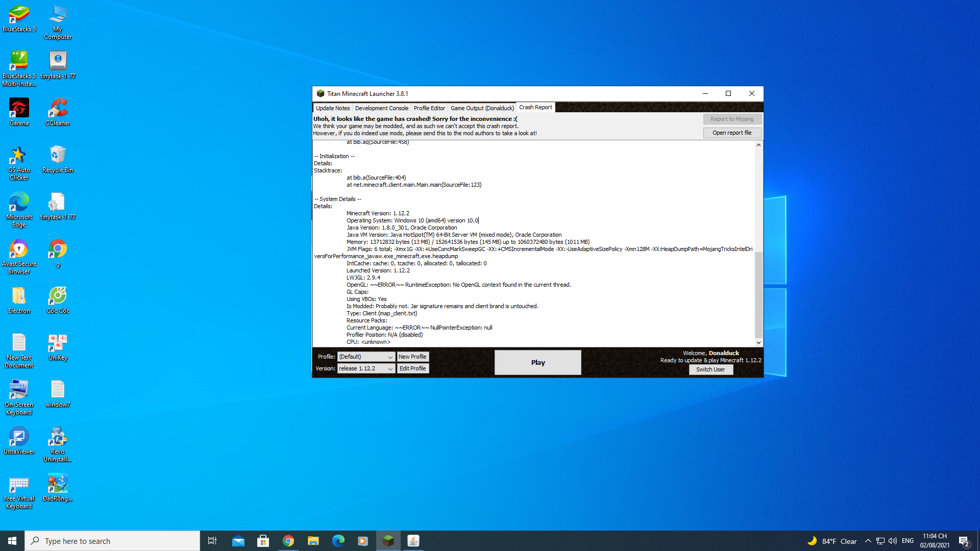This screenshot has height=551, width=980.
Task: Expand the Profile dropdown
Action: 390,357
